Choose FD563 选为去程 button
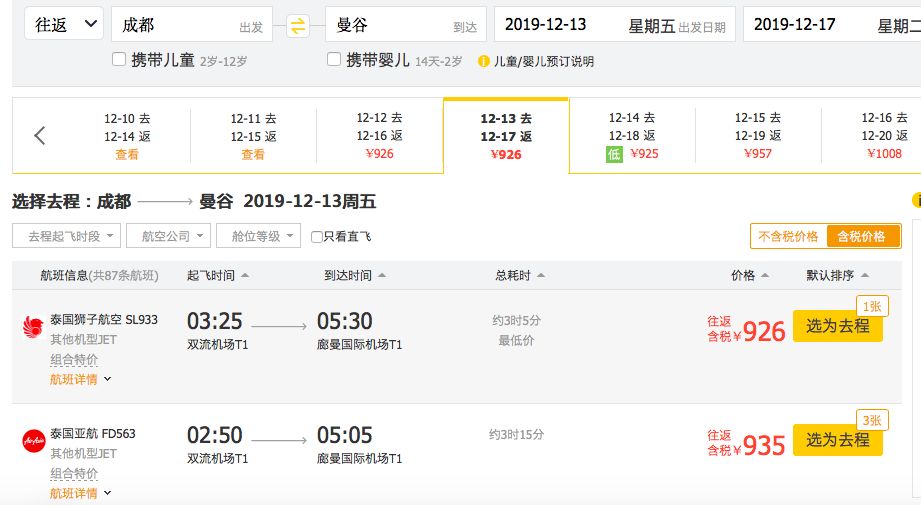The height and width of the screenshot is (505, 921). click(x=838, y=440)
